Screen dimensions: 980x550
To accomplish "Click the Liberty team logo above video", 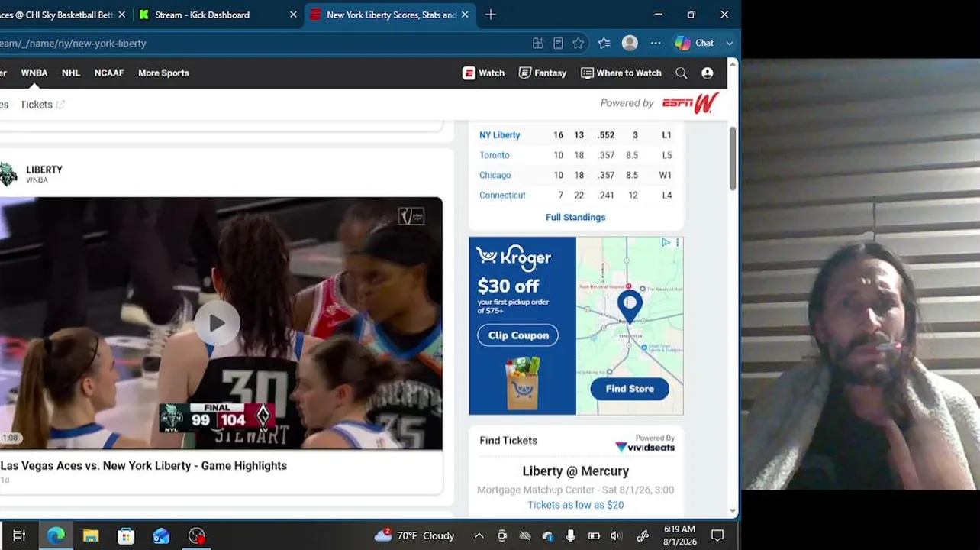I will coord(8,174).
